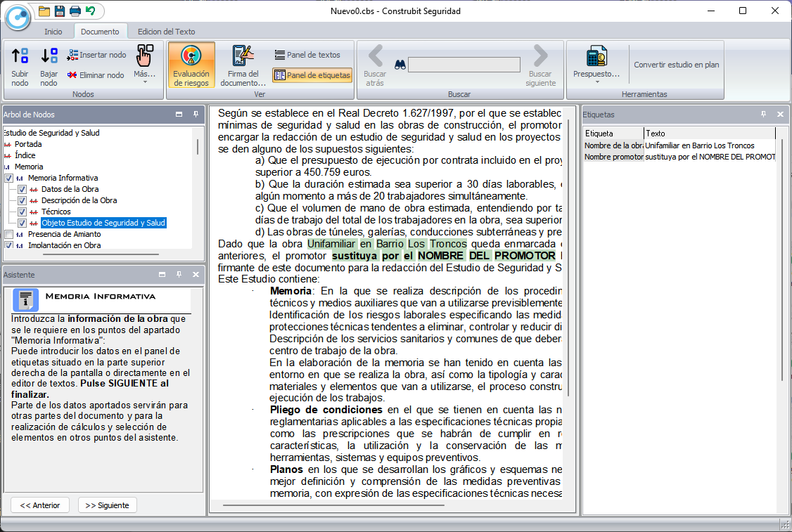Pin the Etiquetas panel
Screen dimensions: 792x532
click(764, 114)
